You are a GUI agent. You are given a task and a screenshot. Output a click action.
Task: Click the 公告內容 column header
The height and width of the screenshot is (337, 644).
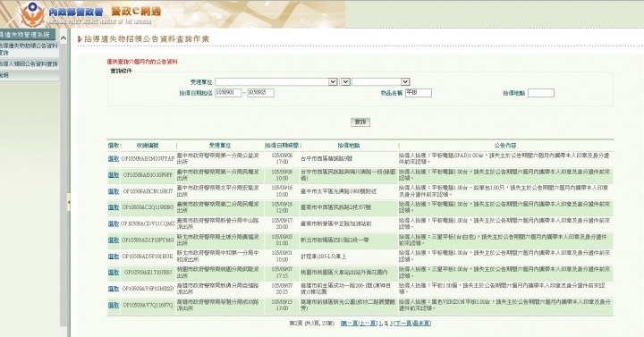(505, 146)
